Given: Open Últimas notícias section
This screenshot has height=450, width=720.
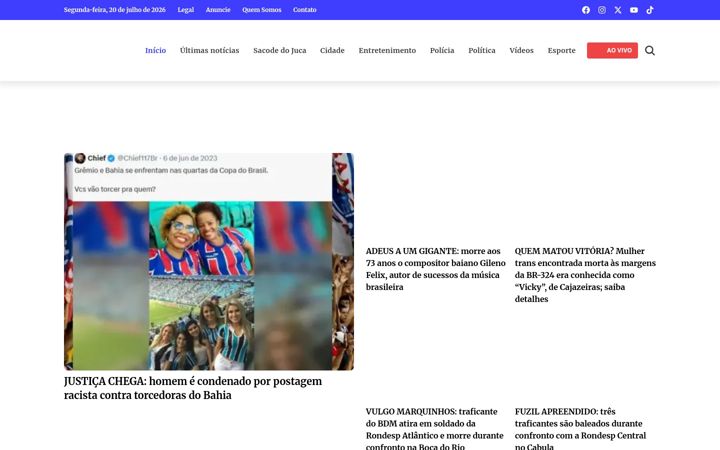Looking at the screenshot, I should click(209, 51).
